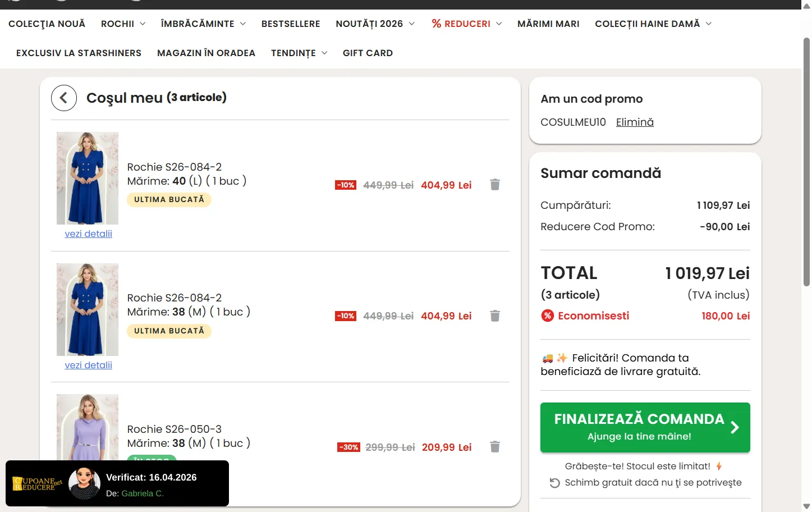
Task: Click Elimină to remove promo code
Action: (x=635, y=122)
